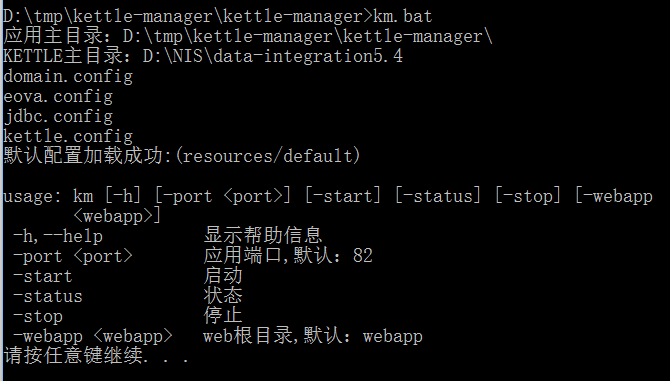This screenshot has width=670, height=381.
Task: Click the -status option description 状态
Action: pos(223,296)
